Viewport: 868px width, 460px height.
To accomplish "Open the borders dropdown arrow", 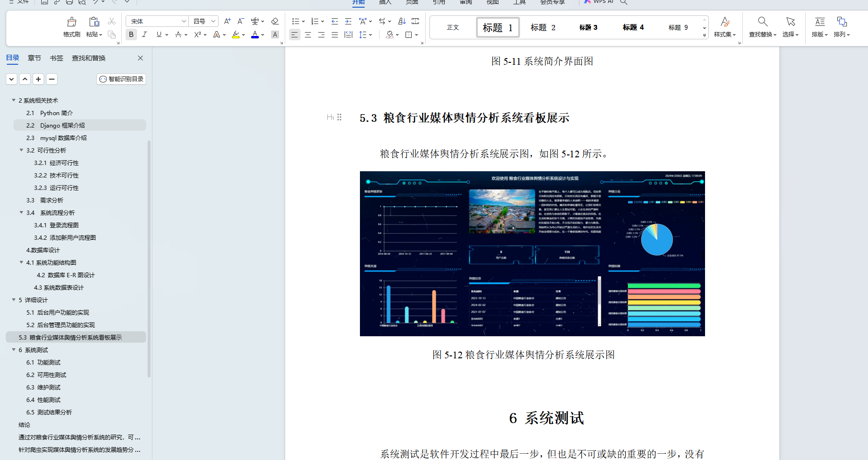I will [x=417, y=35].
